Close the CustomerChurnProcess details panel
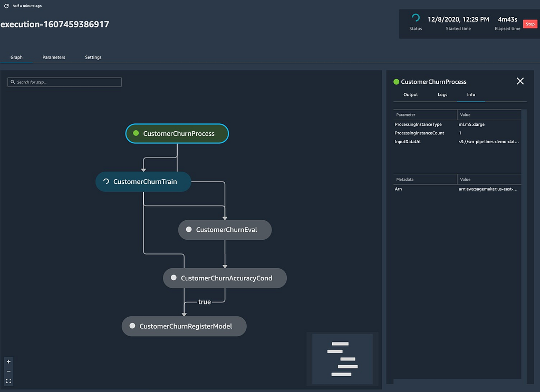540x392 pixels. (520, 81)
